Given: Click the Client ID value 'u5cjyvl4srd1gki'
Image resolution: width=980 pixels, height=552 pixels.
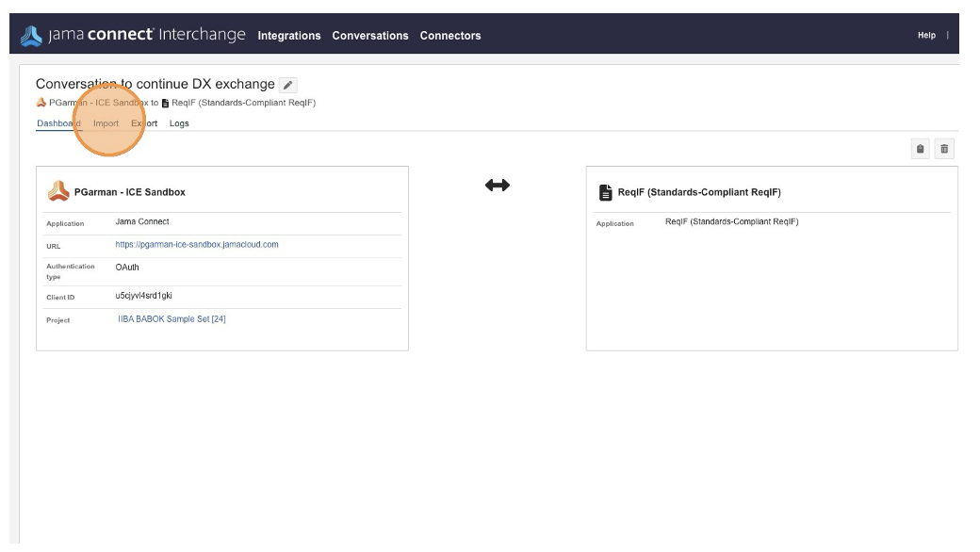Looking at the screenshot, I should 144,296.
